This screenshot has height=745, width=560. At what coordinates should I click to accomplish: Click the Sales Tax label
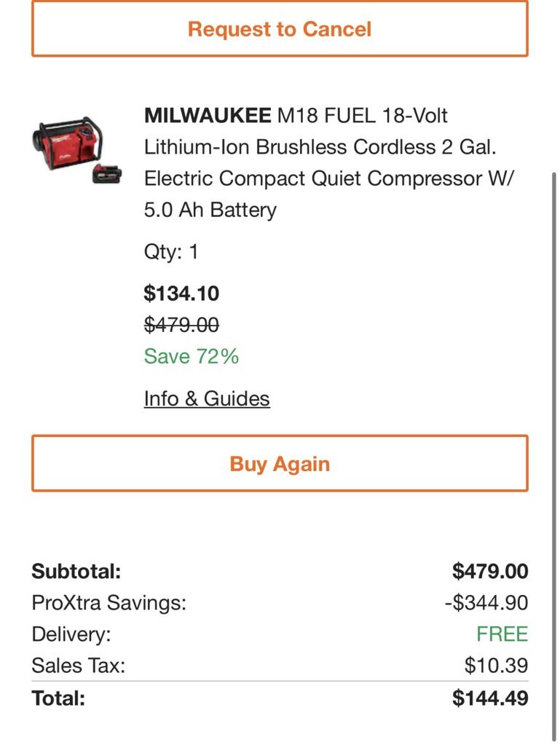click(x=79, y=665)
